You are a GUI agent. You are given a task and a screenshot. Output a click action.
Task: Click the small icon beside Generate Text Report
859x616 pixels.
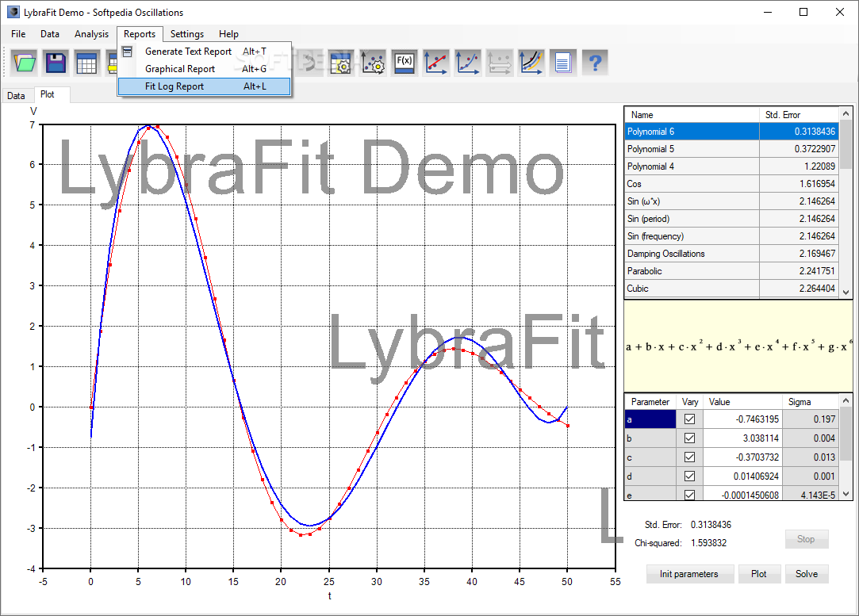[127, 52]
